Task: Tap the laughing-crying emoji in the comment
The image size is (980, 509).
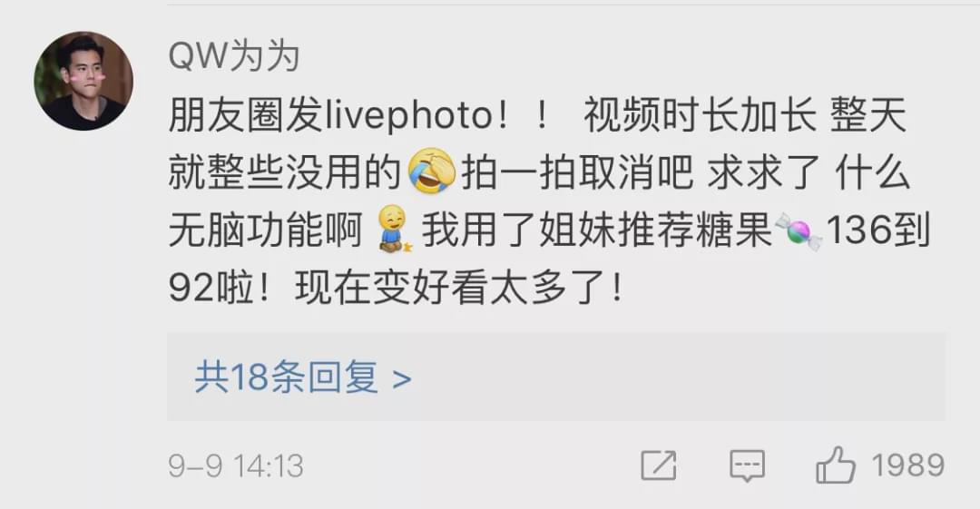Action: click(x=432, y=170)
